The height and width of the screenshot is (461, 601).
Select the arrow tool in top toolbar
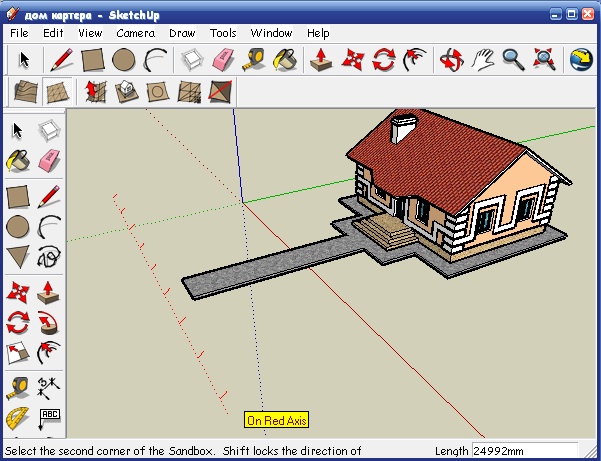point(24,60)
